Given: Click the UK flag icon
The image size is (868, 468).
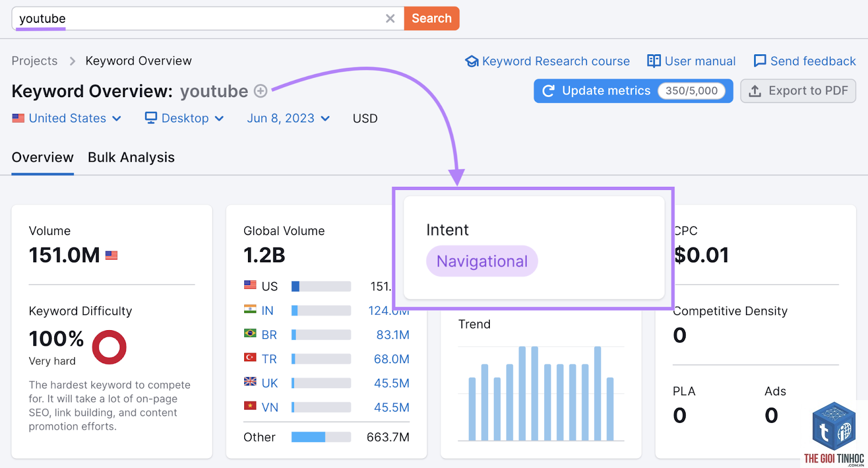Looking at the screenshot, I should (250, 381).
